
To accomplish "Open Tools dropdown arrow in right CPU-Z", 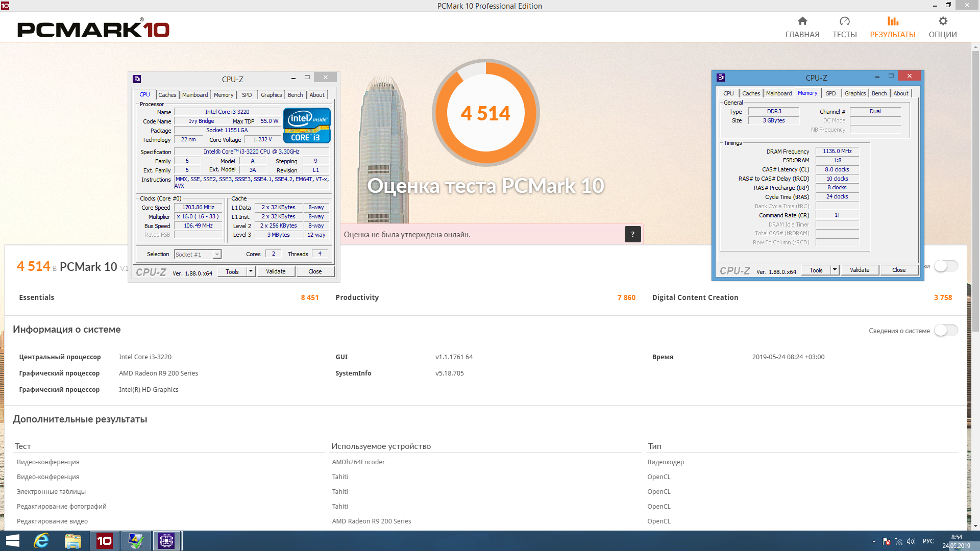I will point(835,270).
